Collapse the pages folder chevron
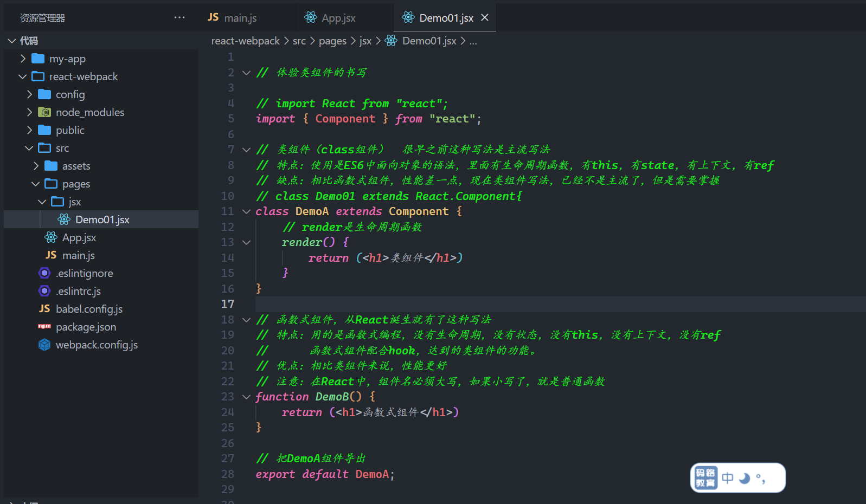The image size is (866, 504). coord(36,184)
